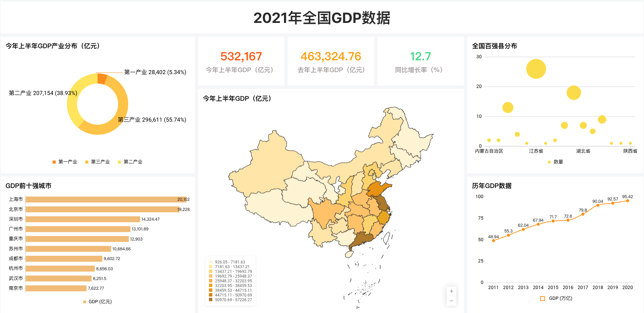Click the 2011 data point labeled 48.94

[x=493, y=241]
